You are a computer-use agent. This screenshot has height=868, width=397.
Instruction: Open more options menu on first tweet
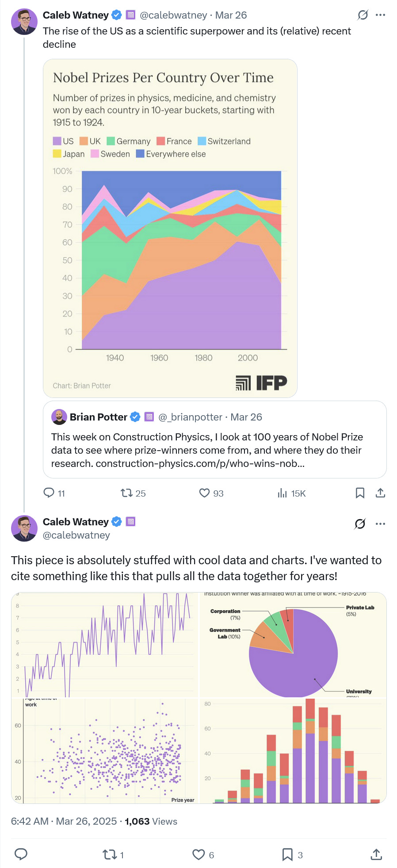[380, 15]
